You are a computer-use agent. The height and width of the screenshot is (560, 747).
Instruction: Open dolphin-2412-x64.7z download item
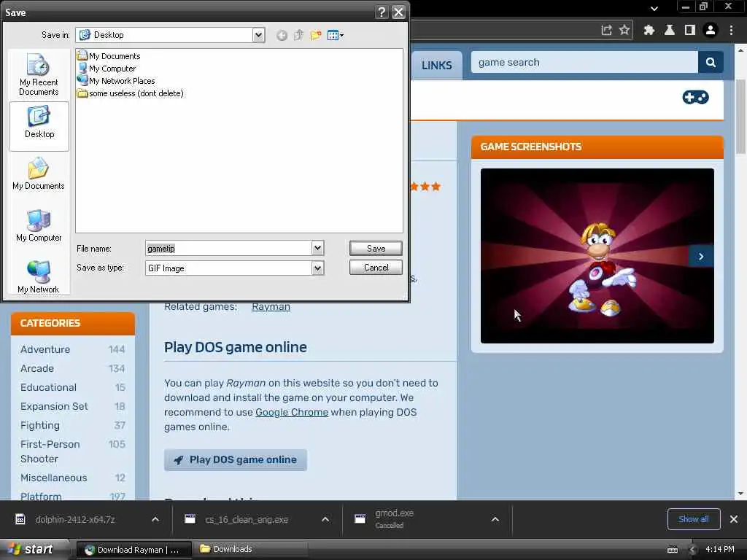75,519
